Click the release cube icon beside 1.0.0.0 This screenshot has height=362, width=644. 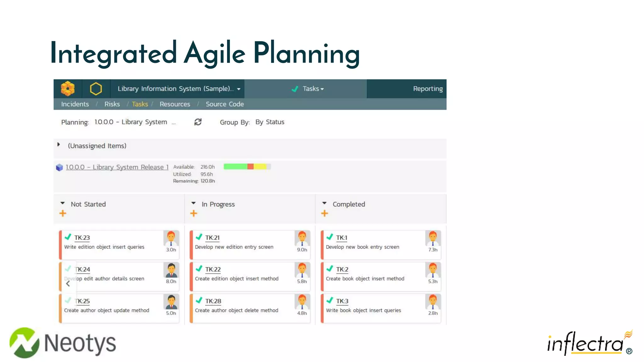click(59, 167)
